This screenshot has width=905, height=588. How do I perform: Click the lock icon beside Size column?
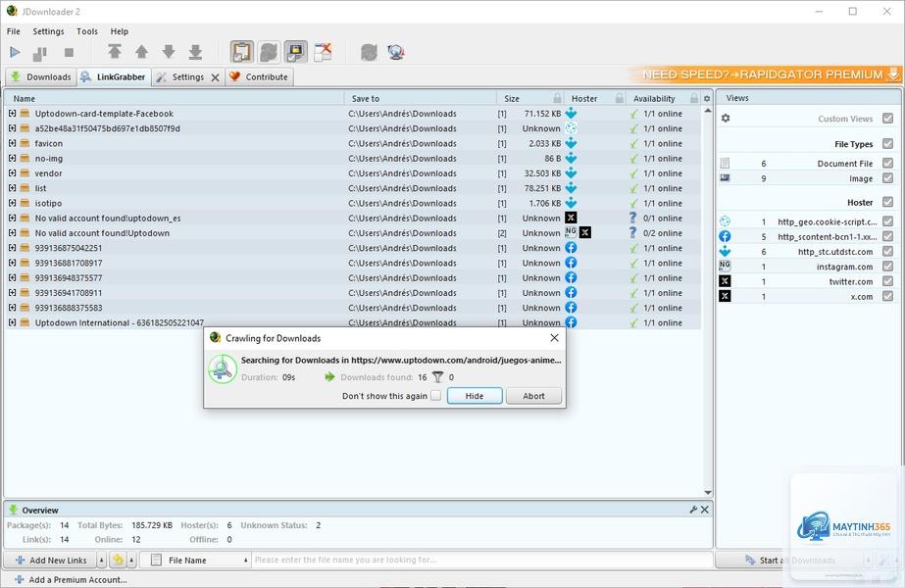click(x=557, y=98)
